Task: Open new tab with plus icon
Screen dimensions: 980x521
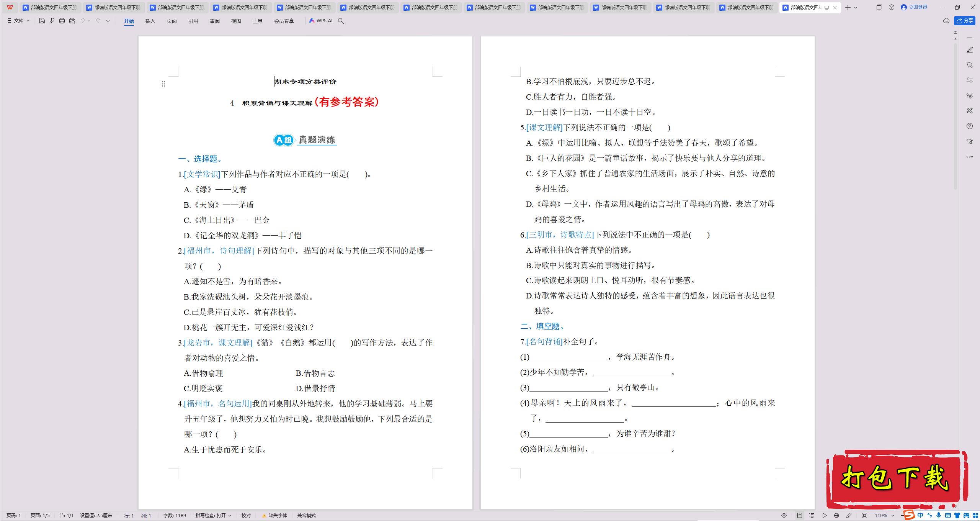Action: point(848,8)
